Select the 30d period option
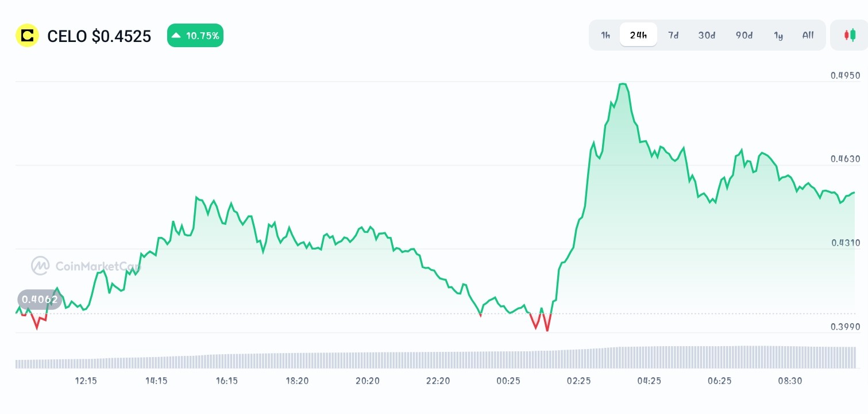Viewport: 868px width, 414px height. point(706,35)
